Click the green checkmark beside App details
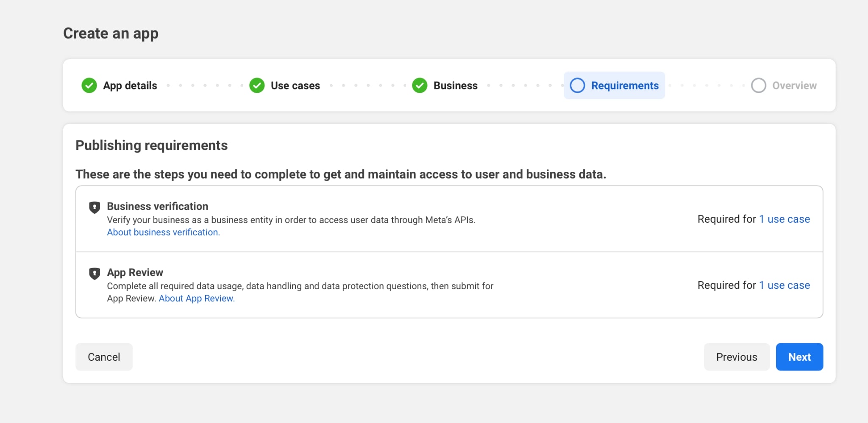This screenshot has width=868, height=423. click(89, 86)
